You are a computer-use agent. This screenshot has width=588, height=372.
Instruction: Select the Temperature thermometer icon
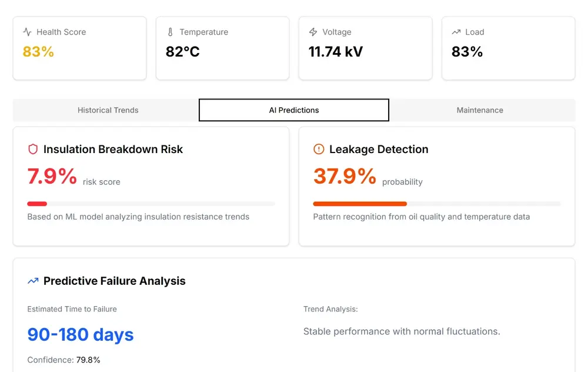(x=171, y=32)
